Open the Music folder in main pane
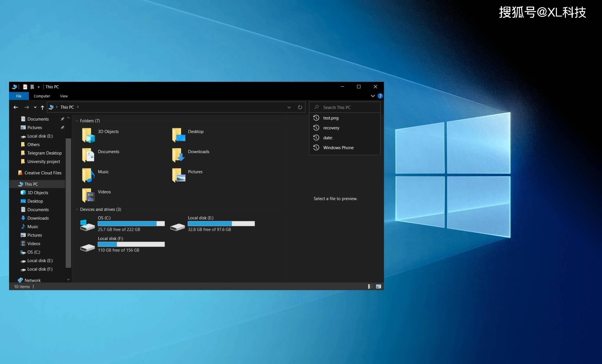This screenshot has width=602, height=364. (88, 175)
